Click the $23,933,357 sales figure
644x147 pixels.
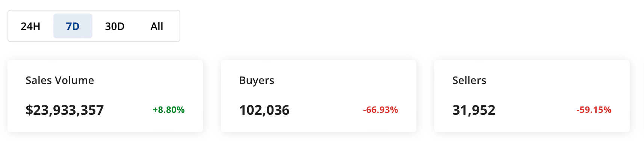(65, 110)
